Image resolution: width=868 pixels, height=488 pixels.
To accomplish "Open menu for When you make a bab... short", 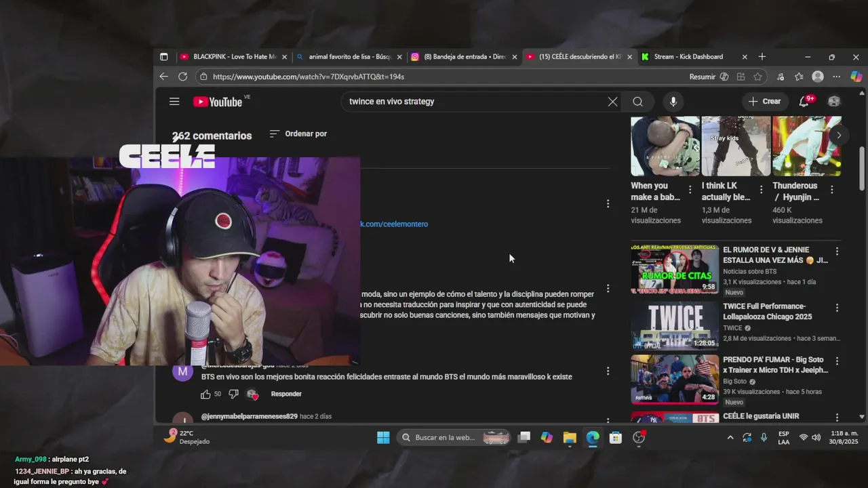I will coord(690,190).
